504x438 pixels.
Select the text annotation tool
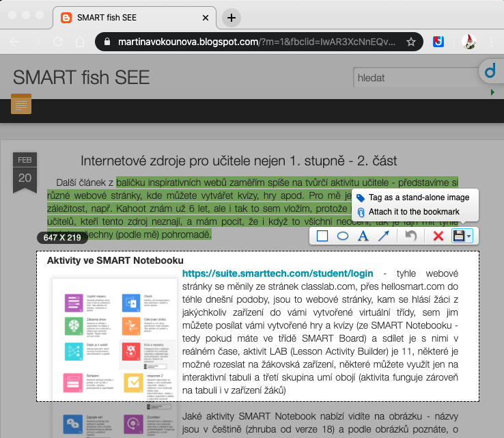363,236
